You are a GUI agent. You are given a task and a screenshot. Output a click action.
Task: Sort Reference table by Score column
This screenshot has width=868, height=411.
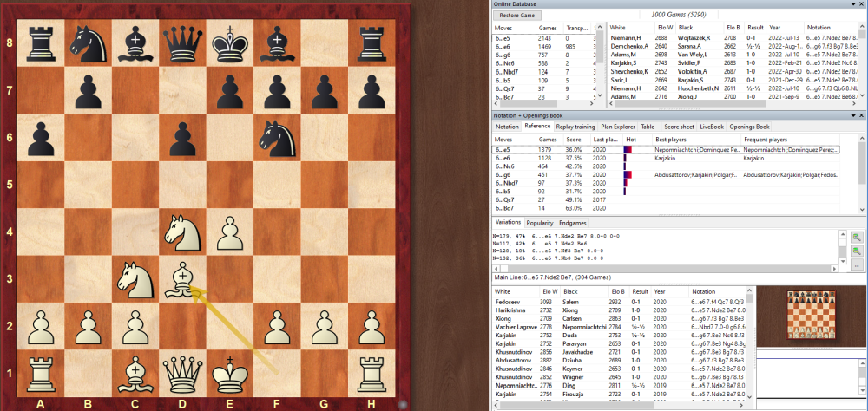(574, 140)
